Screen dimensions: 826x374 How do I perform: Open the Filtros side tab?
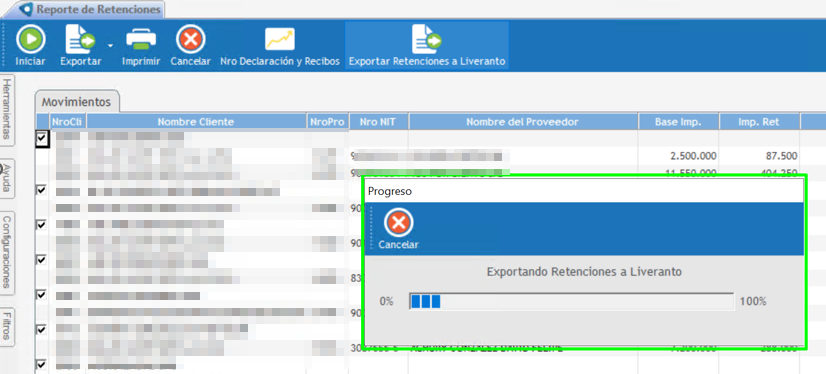point(7,327)
